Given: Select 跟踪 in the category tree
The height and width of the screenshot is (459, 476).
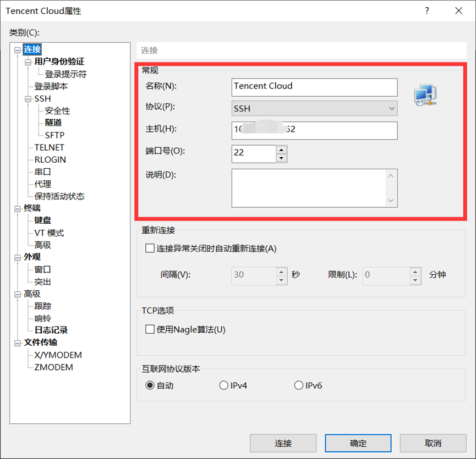Looking at the screenshot, I should (x=42, y=306).
